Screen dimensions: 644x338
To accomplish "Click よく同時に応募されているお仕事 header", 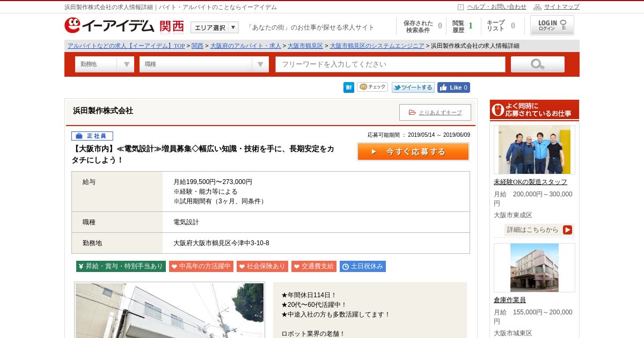I will pos(535,110).
